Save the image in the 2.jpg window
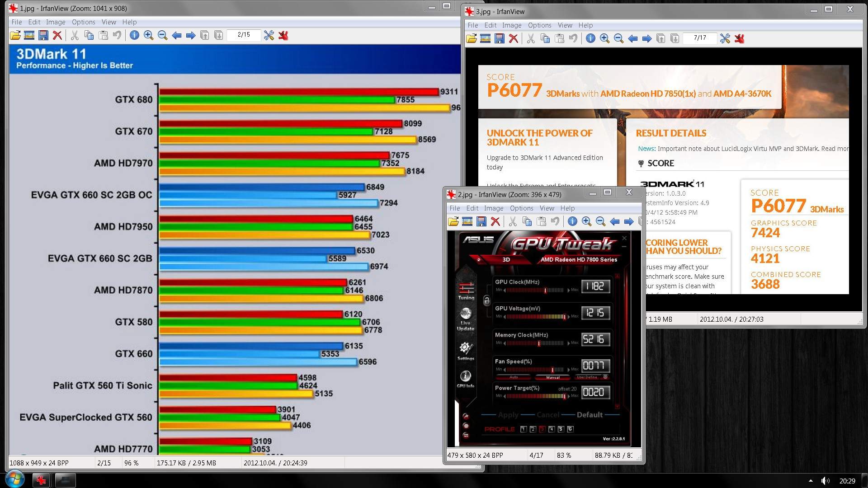 click(481, 221)
